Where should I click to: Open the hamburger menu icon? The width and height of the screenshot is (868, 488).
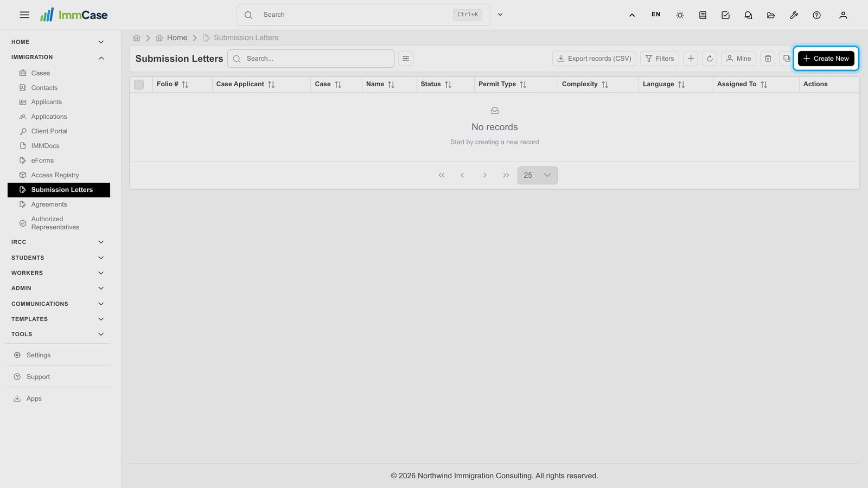[x=24, y=15]
